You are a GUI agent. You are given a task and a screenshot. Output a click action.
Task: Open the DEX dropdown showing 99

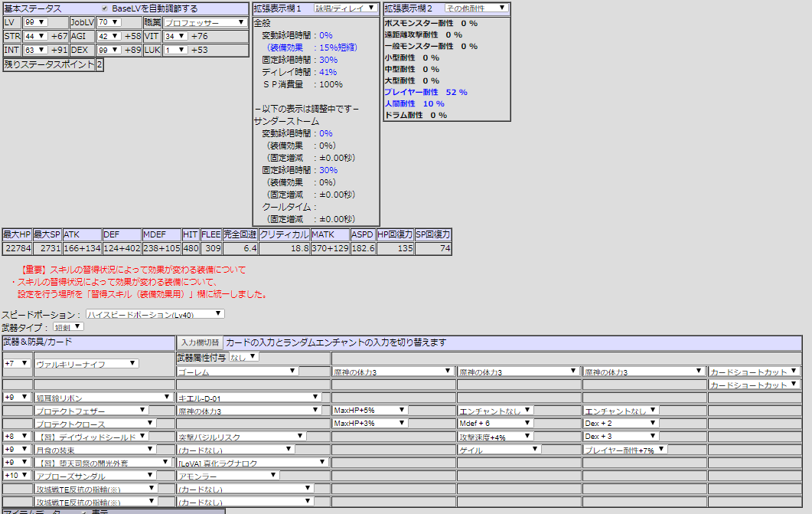(x=109, y=50)
